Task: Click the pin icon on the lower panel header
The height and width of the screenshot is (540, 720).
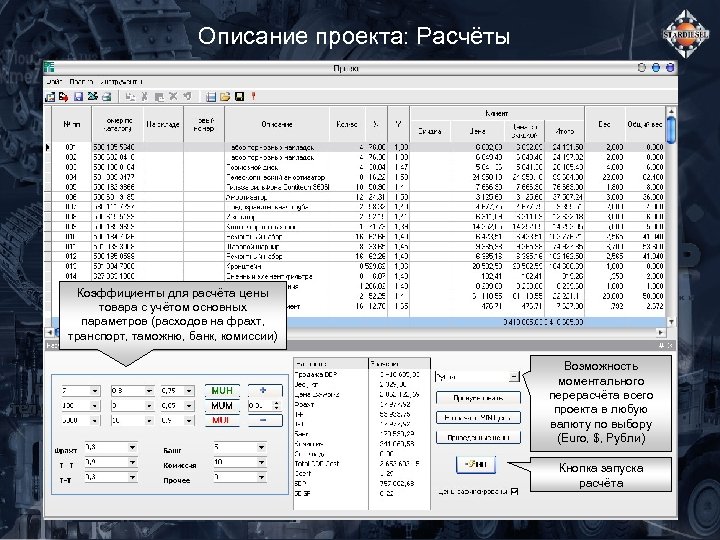Action: (x=662, y=345)
